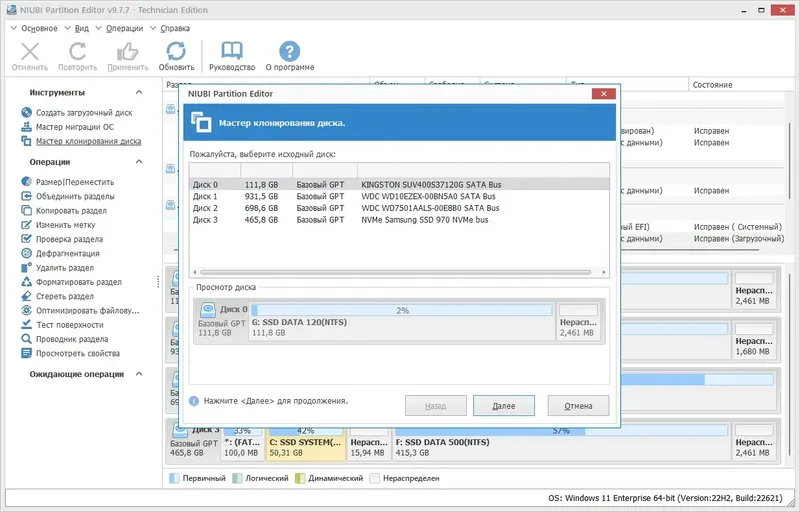Click the horizontal scrollbar in disk list
Screen dimensions: 800x512
[x=395, y=272]
